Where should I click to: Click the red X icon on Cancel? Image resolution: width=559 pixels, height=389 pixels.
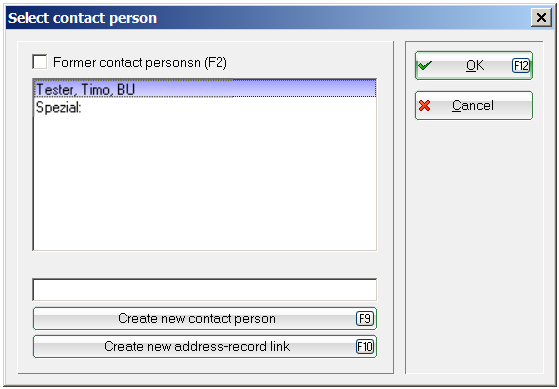point(424,106)
